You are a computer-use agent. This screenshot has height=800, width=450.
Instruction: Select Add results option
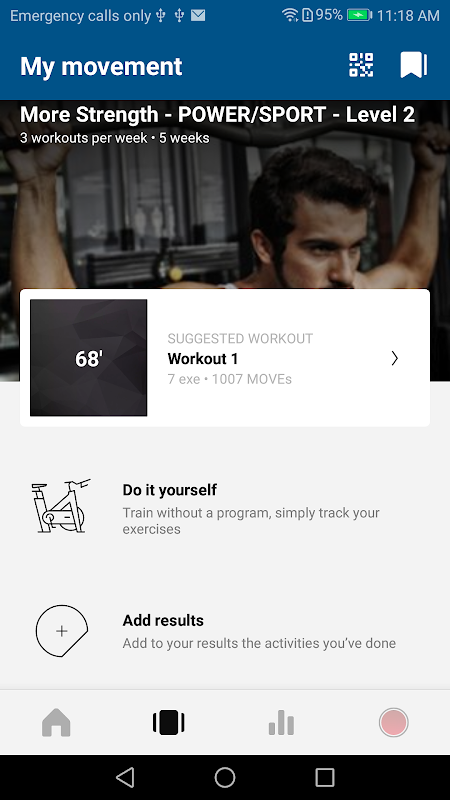coord(225,631)
